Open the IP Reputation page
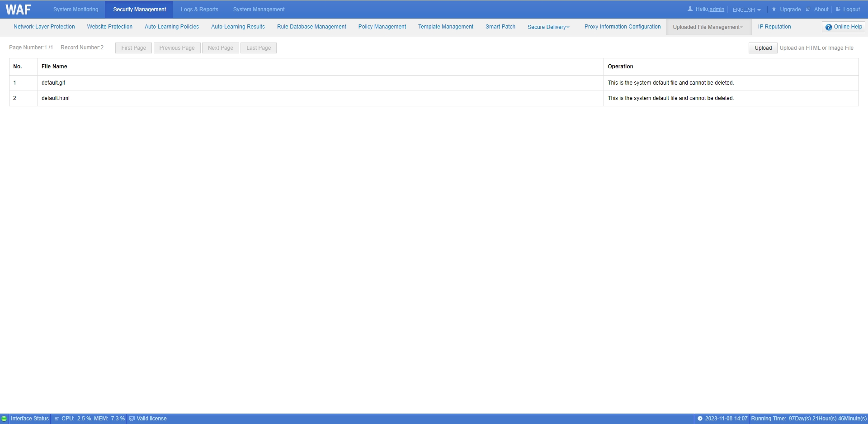The width and height of the screenshot is (868, 424). pos(774,27)
